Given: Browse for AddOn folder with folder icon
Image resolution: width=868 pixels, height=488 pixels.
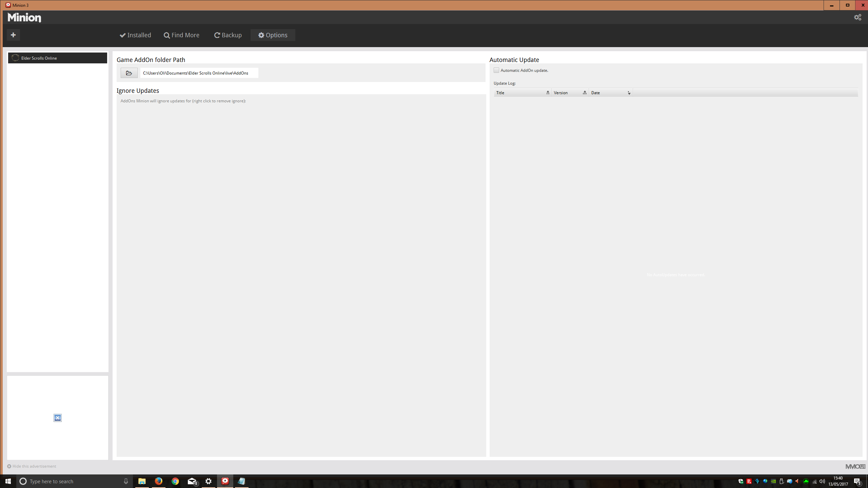Looking at the screenshot, I should (129, 73).
